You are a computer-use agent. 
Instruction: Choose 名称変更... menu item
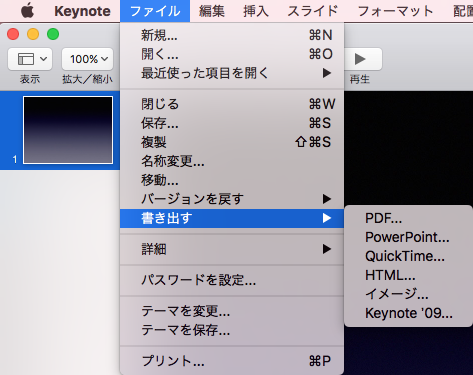tap(232, 161)
